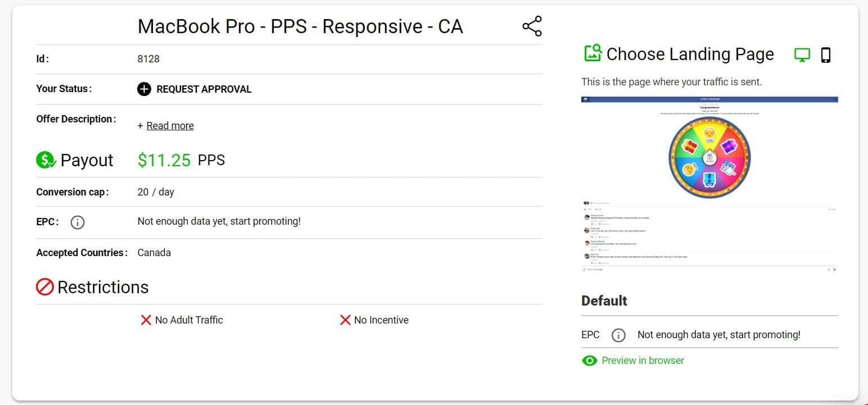Click the info icon in Default landing page EPC
868x405 pixels.
point(618,335)
